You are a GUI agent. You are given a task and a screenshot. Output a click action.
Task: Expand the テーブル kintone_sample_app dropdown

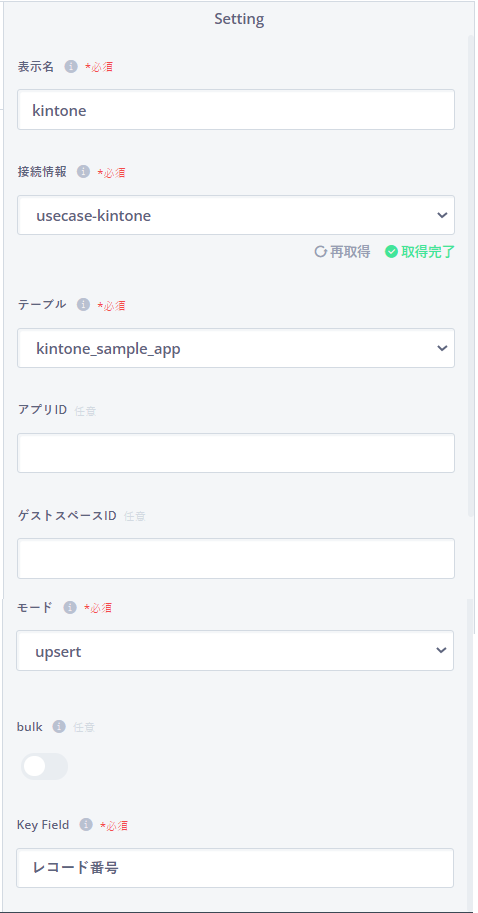click(x=236, y=348)
